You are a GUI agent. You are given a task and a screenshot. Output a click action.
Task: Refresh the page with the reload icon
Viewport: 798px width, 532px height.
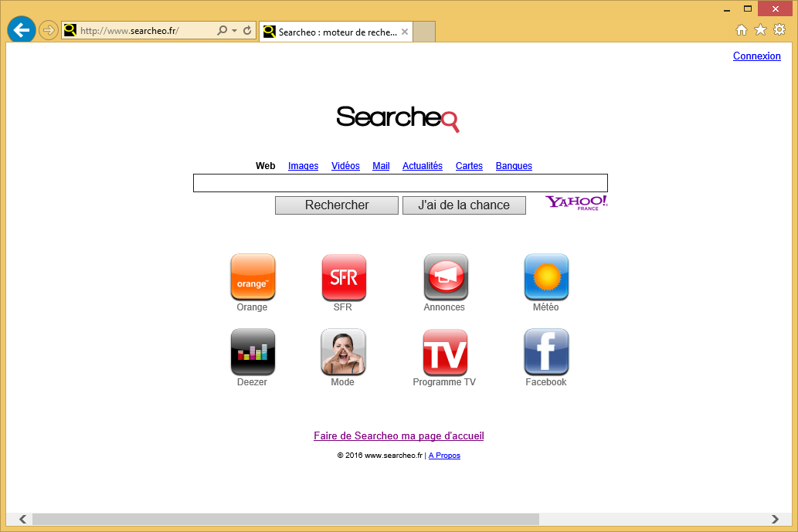[x=246, y=31]
